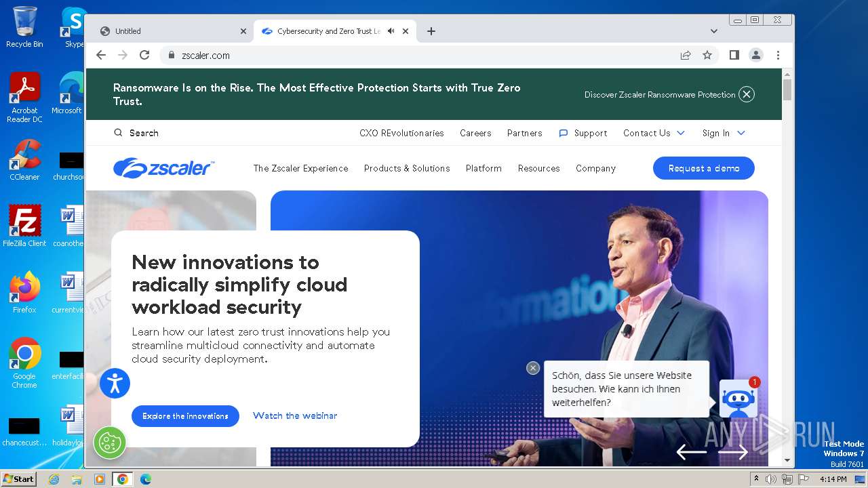Image resolution: width=868 pixels, height=488 pixels.
Task: Follow the Watch the webinar link
Action: click(295, 415)
